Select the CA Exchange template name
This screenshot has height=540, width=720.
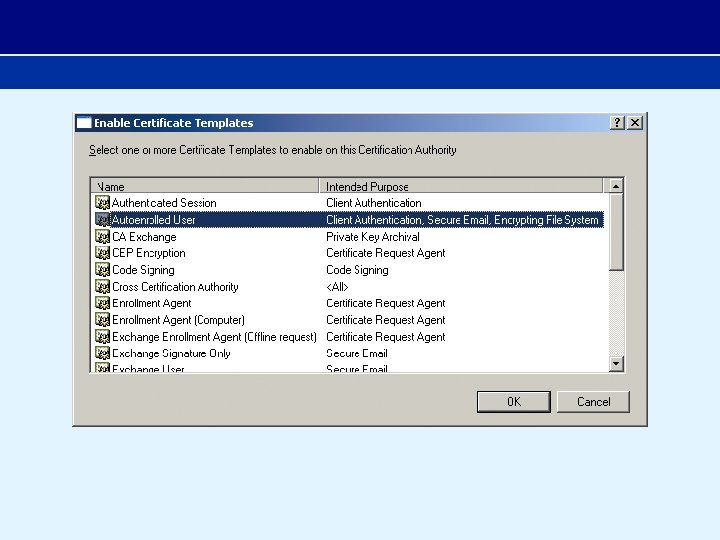(x=144, y=237)
